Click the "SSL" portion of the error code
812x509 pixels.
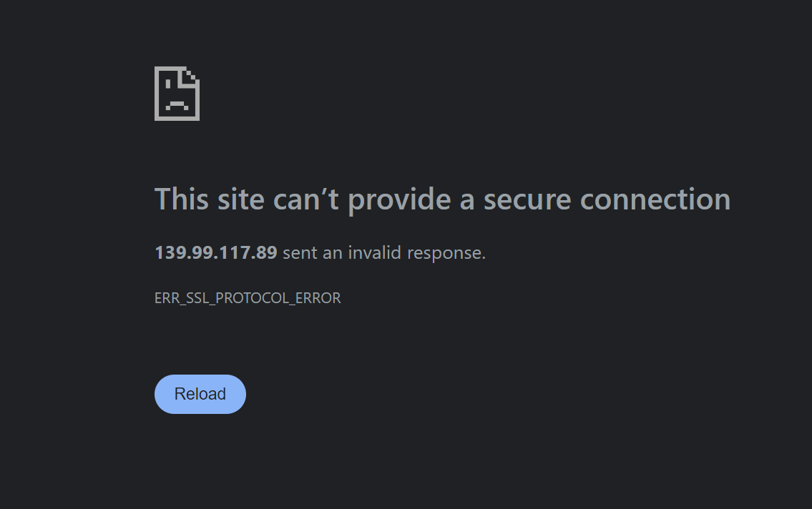tap(197, 298)
